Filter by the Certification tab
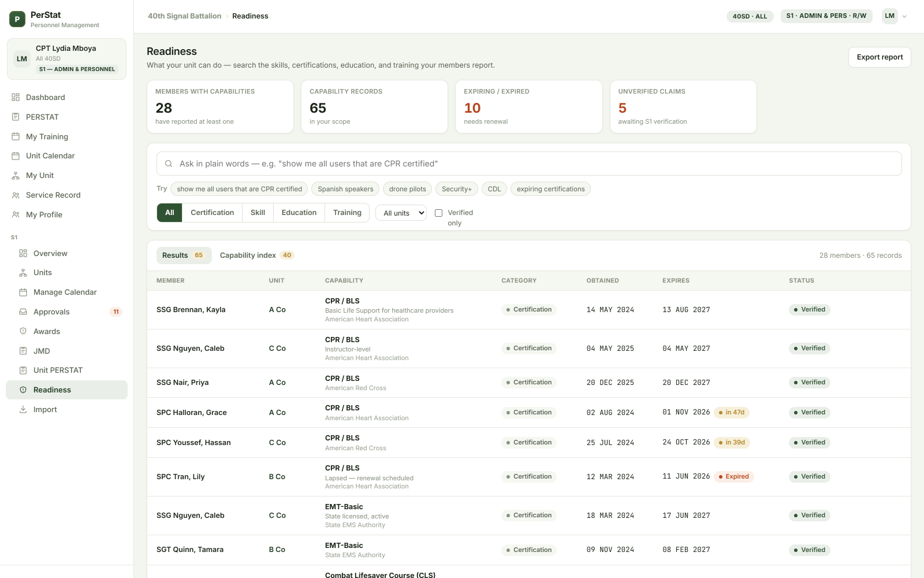The width and height of the screenshot is (924, 578). pos(212,212)
